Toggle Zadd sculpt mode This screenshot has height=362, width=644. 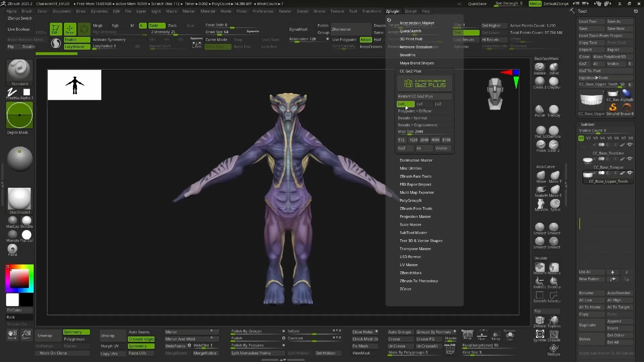pyautogui.click(x=157, y=25)
